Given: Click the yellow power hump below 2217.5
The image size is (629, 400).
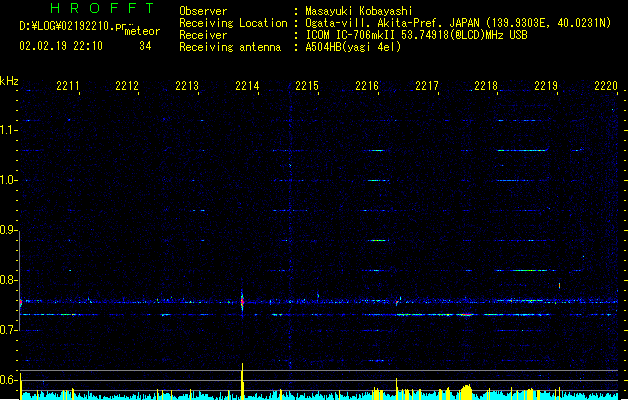Looking at the screenshot, I should click(x=466, y=392).
